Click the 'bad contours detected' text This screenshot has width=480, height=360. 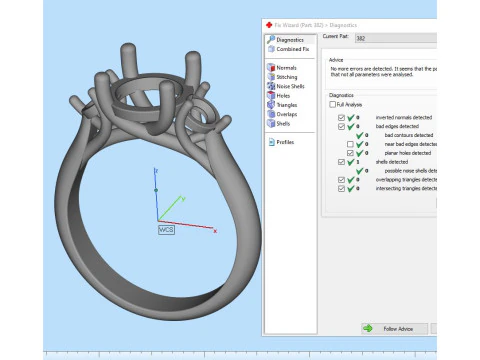[x=409, y=135]
